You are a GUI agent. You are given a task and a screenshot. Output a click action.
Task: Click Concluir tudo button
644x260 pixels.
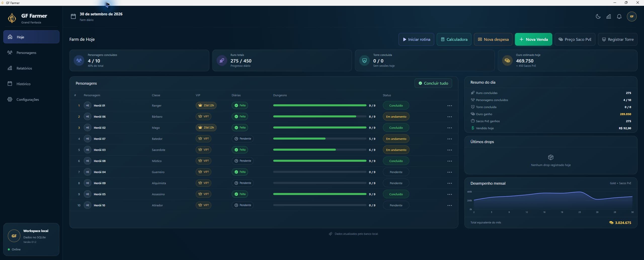[x=433, y=83]
